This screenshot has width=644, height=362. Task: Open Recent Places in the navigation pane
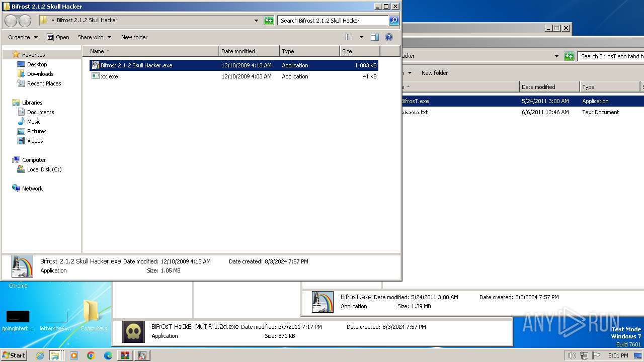coord(44,83)
